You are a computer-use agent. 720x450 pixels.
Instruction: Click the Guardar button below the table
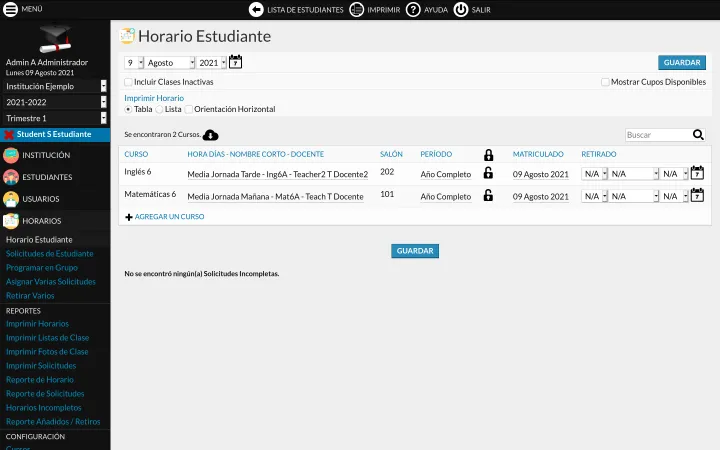415,251
